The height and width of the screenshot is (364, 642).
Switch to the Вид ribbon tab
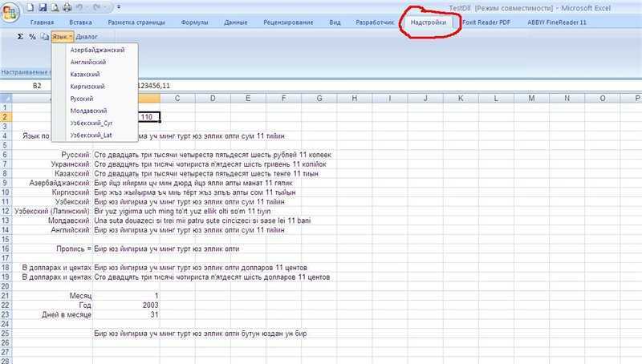click(x=335, y=22)
